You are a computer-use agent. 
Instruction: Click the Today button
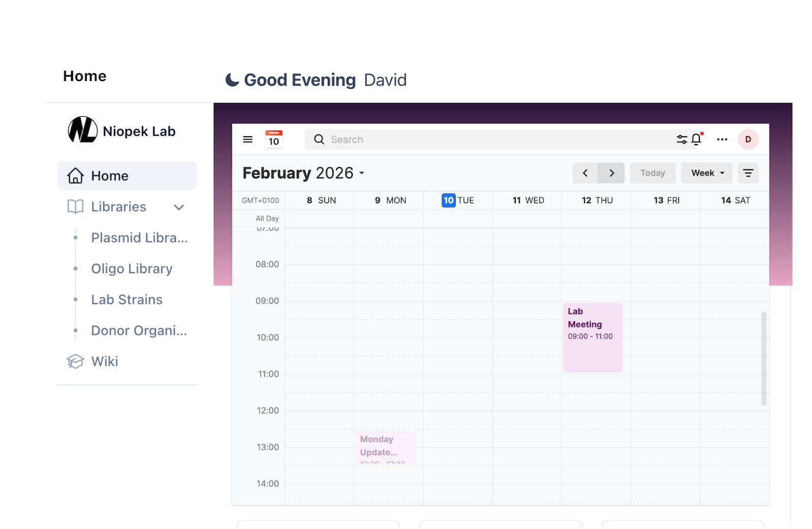[x=653, y=173]
